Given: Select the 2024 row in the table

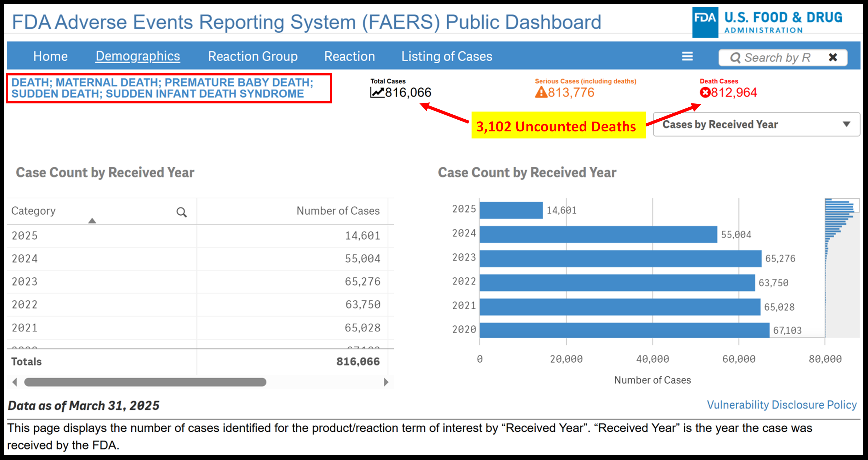Looking at the screenshot, I should pos(201,259).
